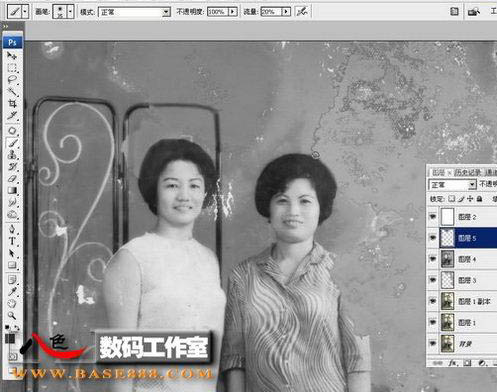This screenshot has width=497, height=392.
Task: Select the Brush tool in toolbox
Action: pyautogui.click(x=12, y=143)
